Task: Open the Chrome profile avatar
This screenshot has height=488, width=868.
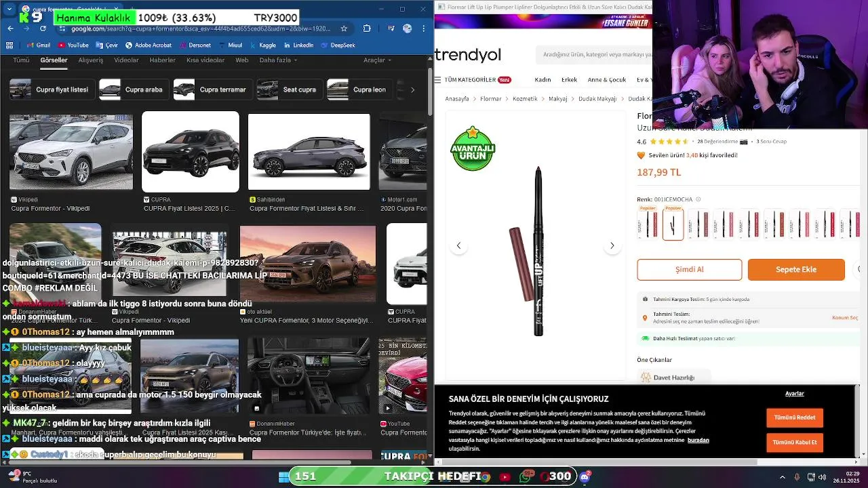Action: pyautogui.click(x=407, y=28)
